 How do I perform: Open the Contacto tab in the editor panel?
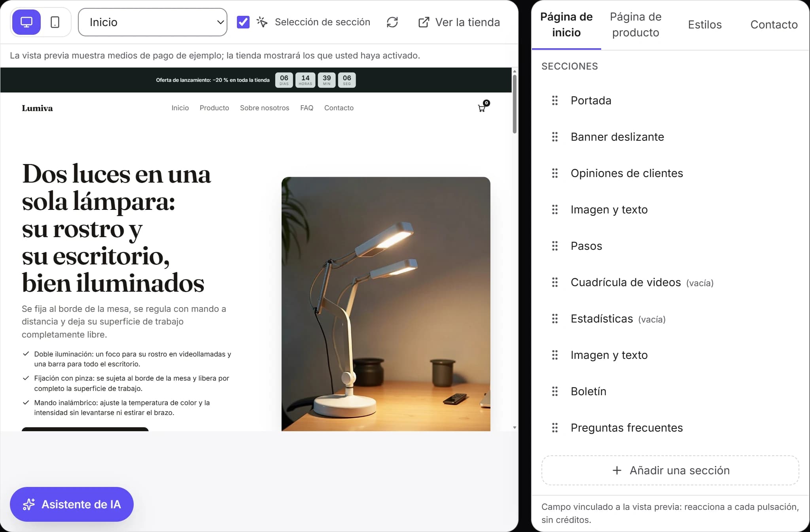(774, 25)
